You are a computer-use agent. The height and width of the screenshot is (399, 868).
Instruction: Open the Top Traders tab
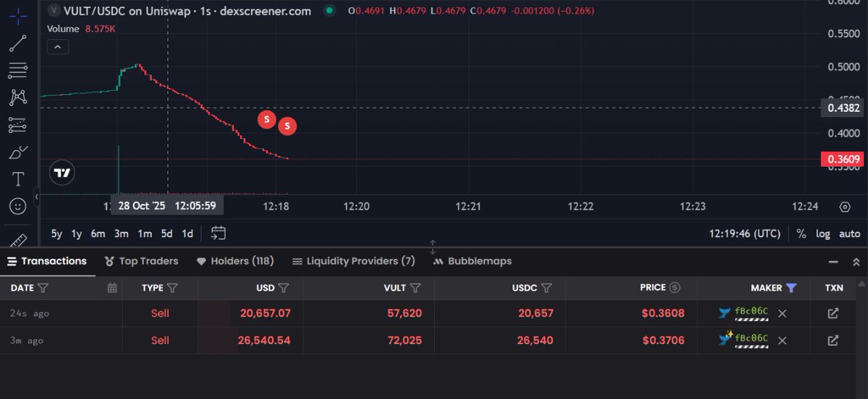tap(141, 261)
